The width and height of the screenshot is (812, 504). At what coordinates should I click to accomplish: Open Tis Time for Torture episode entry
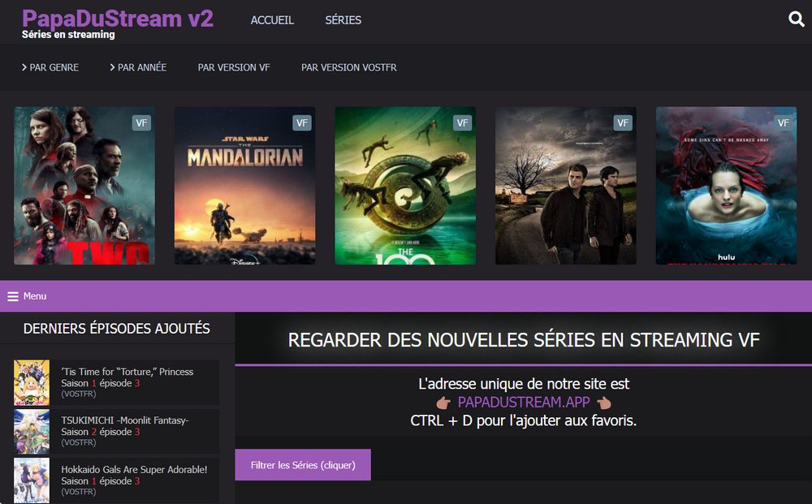coord(116,382)
